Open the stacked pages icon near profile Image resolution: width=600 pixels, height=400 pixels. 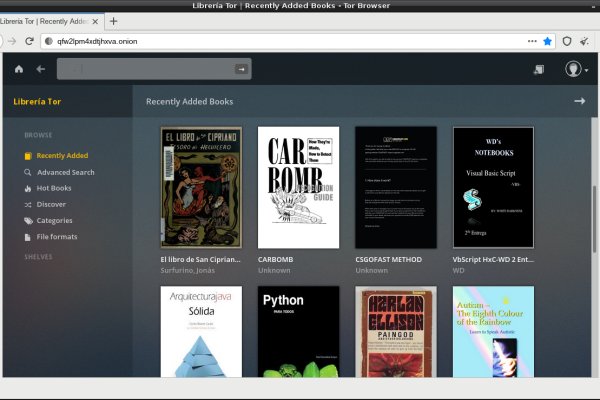click(538, 69)
